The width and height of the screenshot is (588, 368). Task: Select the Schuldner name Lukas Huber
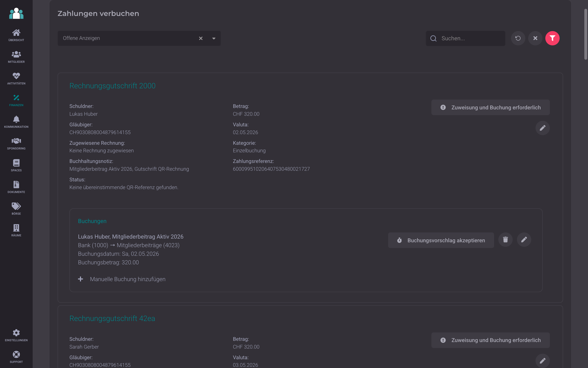point(83,114)
